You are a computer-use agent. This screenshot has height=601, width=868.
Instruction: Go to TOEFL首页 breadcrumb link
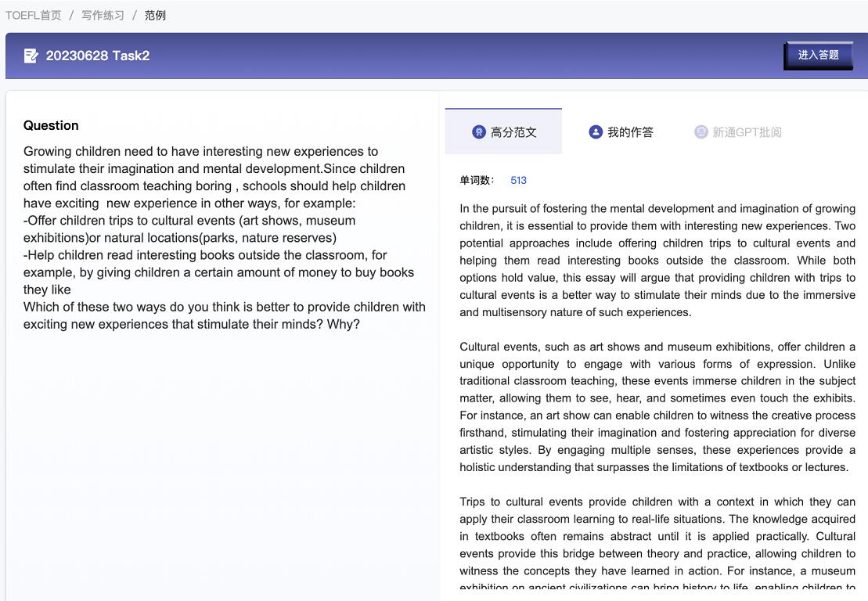(x=33, y=15)
